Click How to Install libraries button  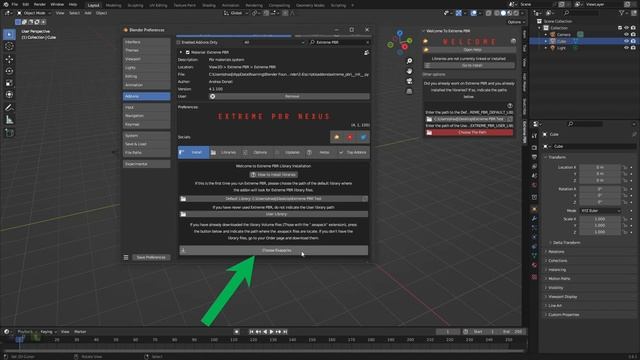[x=274, y=175]
